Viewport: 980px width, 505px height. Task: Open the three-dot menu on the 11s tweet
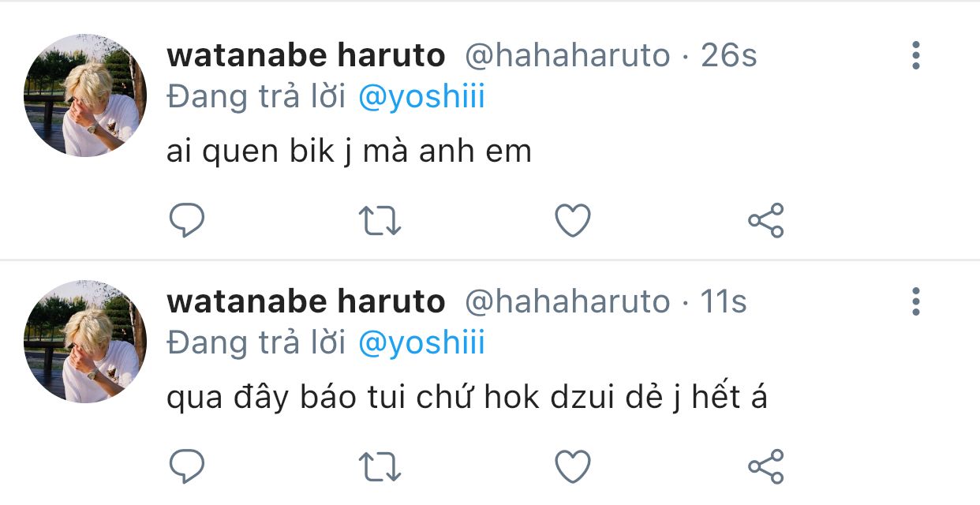click(x=916, y=301)
